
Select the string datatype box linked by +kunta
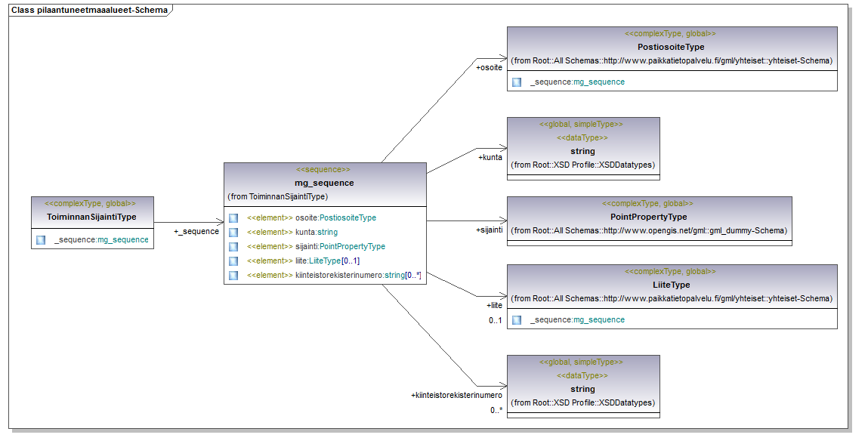point(582,151)
